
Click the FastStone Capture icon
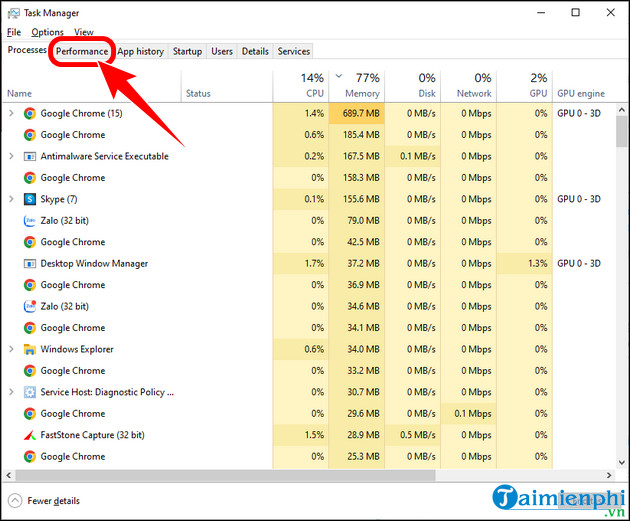point(29,435)
